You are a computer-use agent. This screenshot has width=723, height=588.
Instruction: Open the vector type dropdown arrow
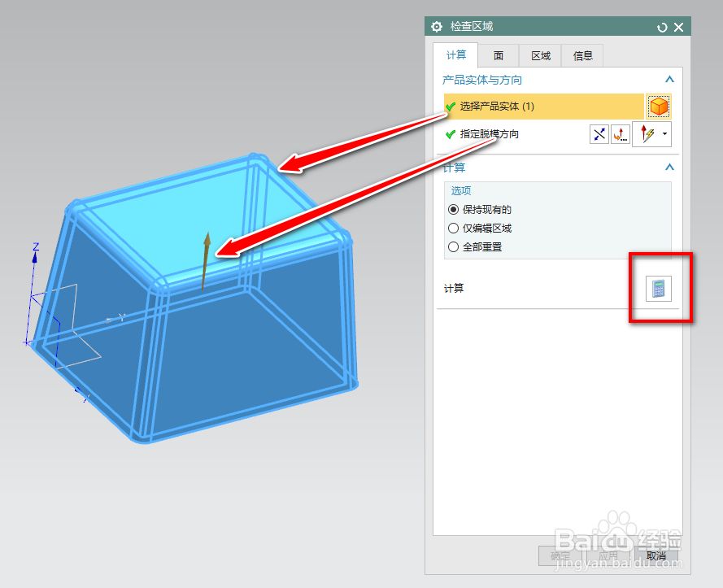[x=664, y=134]
